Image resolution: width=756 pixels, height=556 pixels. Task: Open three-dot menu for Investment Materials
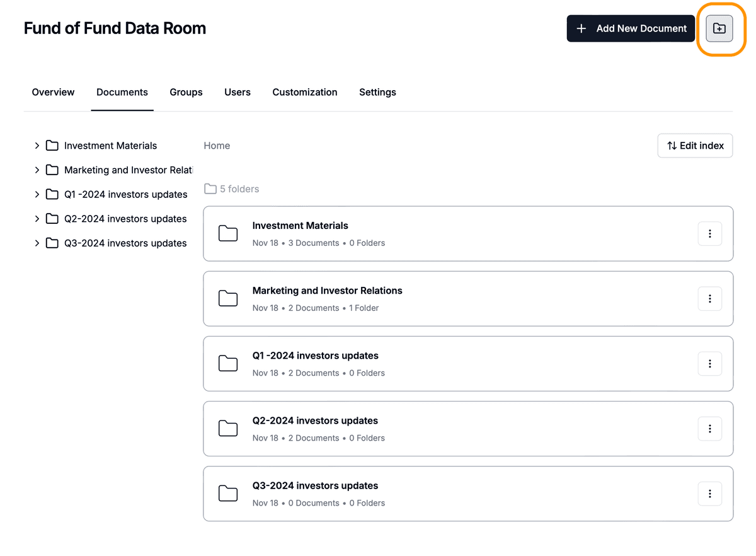tap(709, 234)
